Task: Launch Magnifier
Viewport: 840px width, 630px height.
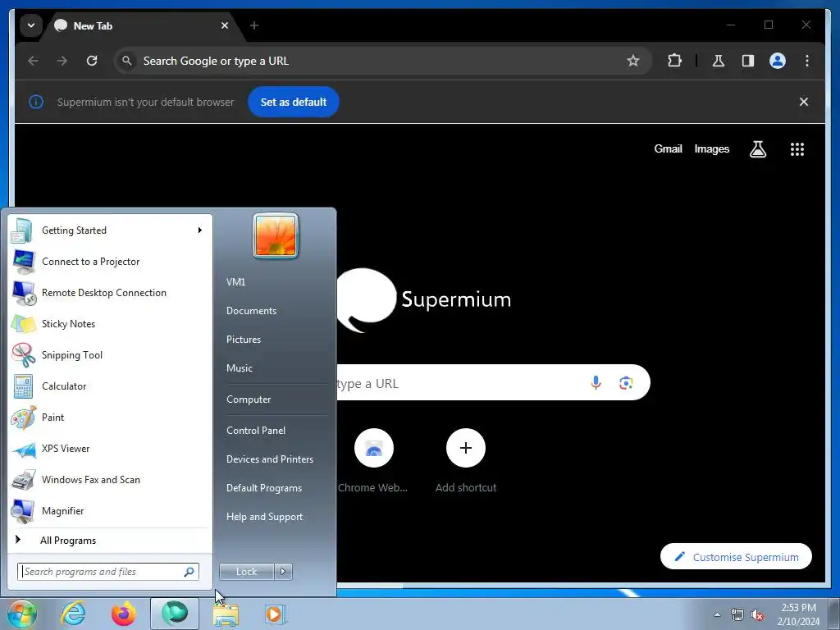Action: pyautogui.click(x=107, y=510)
